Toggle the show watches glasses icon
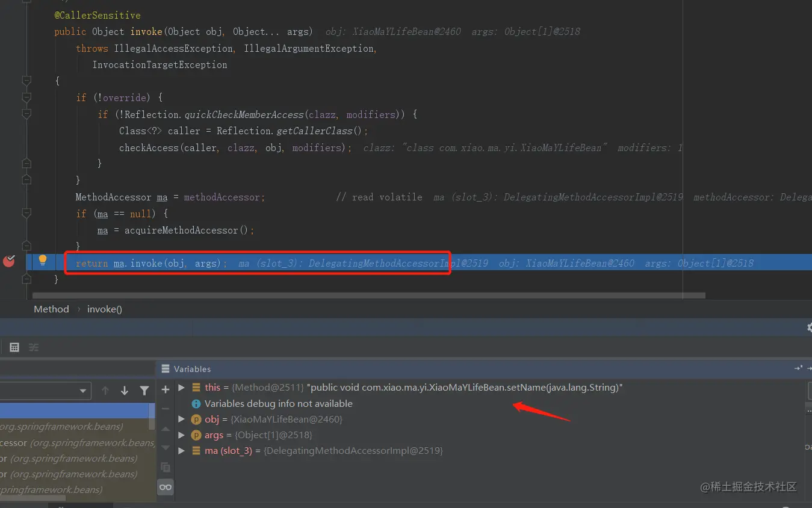Image resolution: width=812 pixels, height=508 pixels. click(x=166, y=487)
